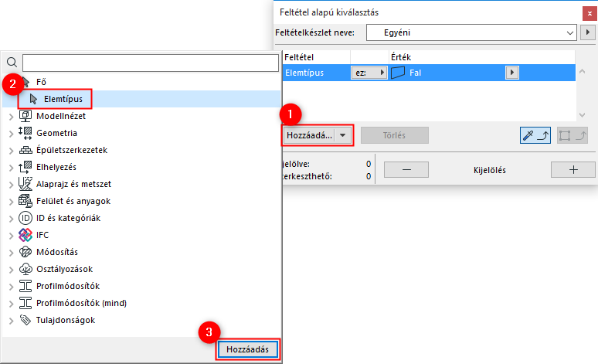This screenshot has width=598, height=364.
Task: Click the Hozzáadás confirm button
Action: pyautogui.click(x=247, y=349)
